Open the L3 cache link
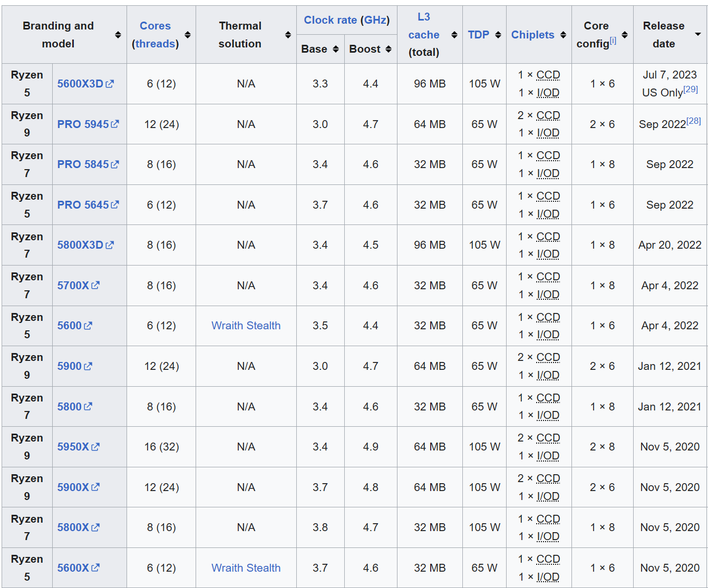708x588 pixels. 424,26
